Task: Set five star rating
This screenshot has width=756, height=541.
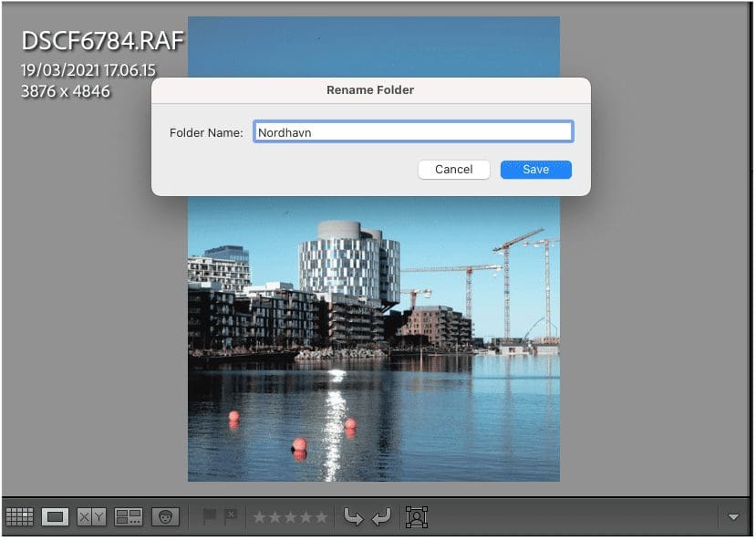Action: tap(321, 517)
